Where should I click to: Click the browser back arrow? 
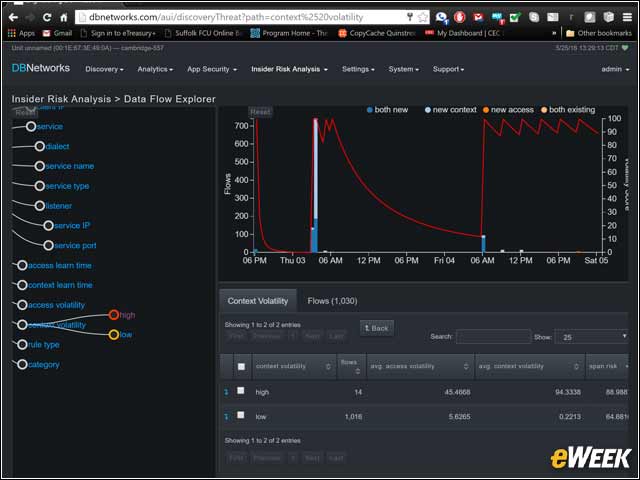(x=13, y=17)
